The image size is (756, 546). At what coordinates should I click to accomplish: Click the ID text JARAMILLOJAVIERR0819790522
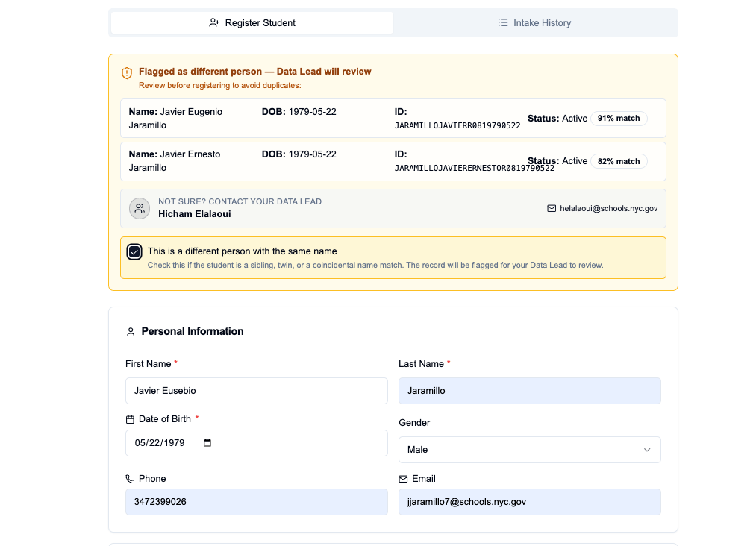tap(457, 125)
